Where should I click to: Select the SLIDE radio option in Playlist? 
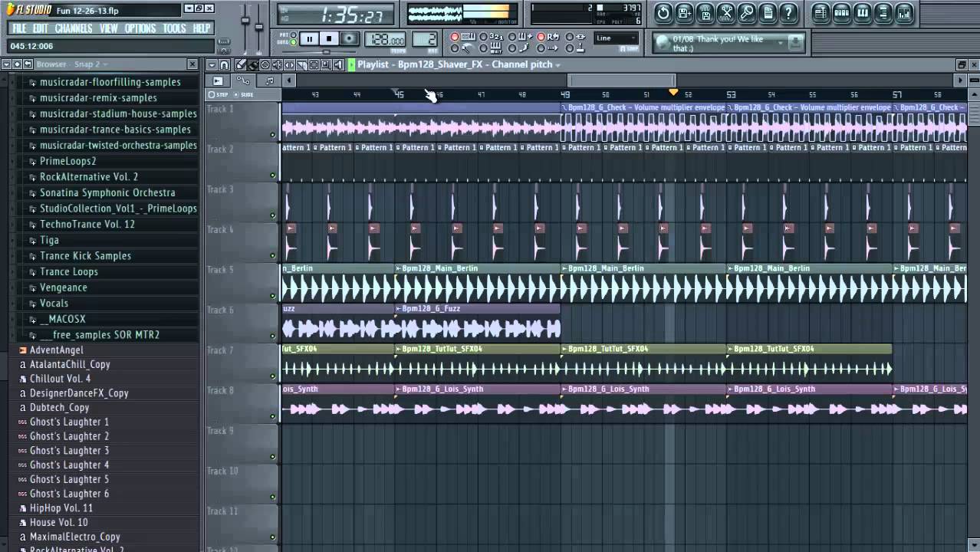point(236,94)
